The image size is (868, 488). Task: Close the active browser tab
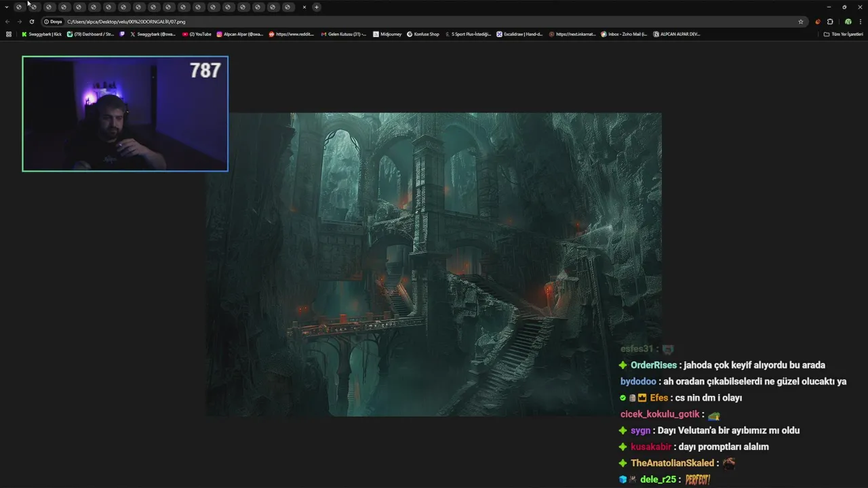[x=304, y=7]
